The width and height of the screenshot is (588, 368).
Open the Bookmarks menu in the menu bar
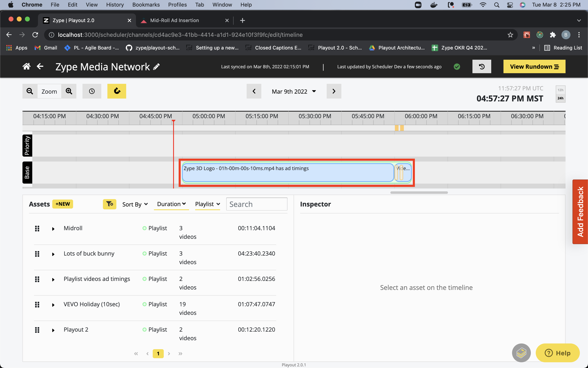[x=146, y=5]
